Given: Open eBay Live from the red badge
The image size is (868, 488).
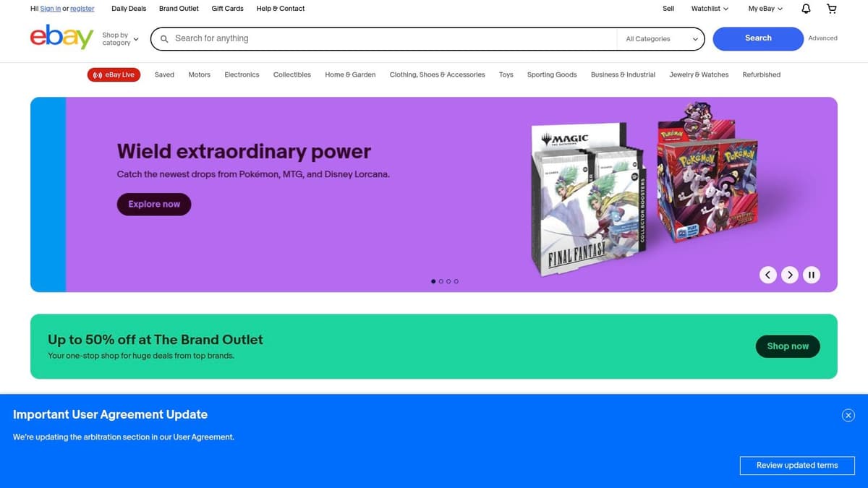Looking at the screenshot, I should point(114,74).
